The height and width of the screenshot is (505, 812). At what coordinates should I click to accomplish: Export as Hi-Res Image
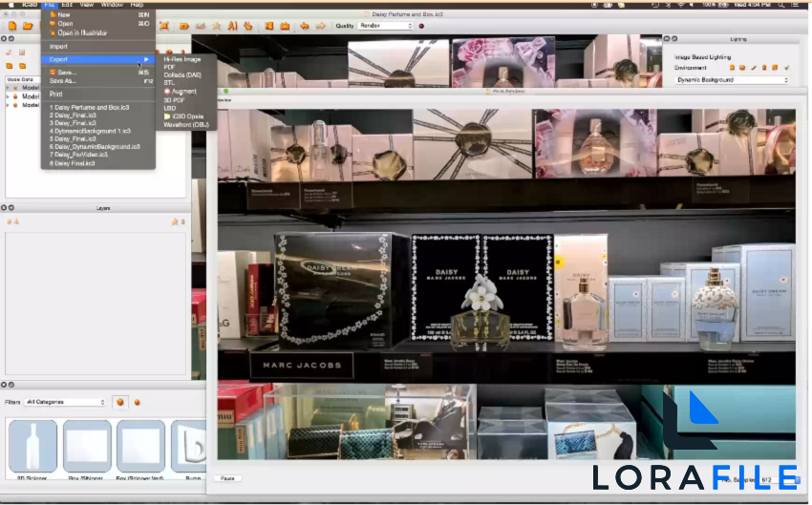182,59
